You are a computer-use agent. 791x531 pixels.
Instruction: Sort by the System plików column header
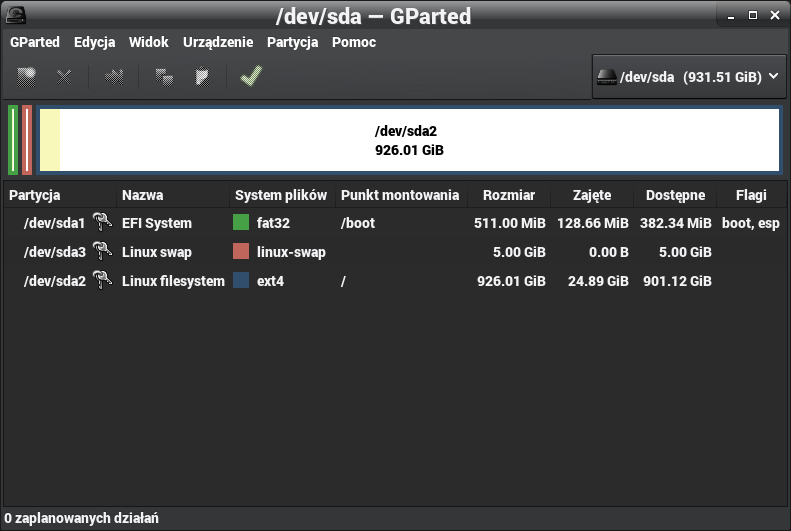coord(281,195)
